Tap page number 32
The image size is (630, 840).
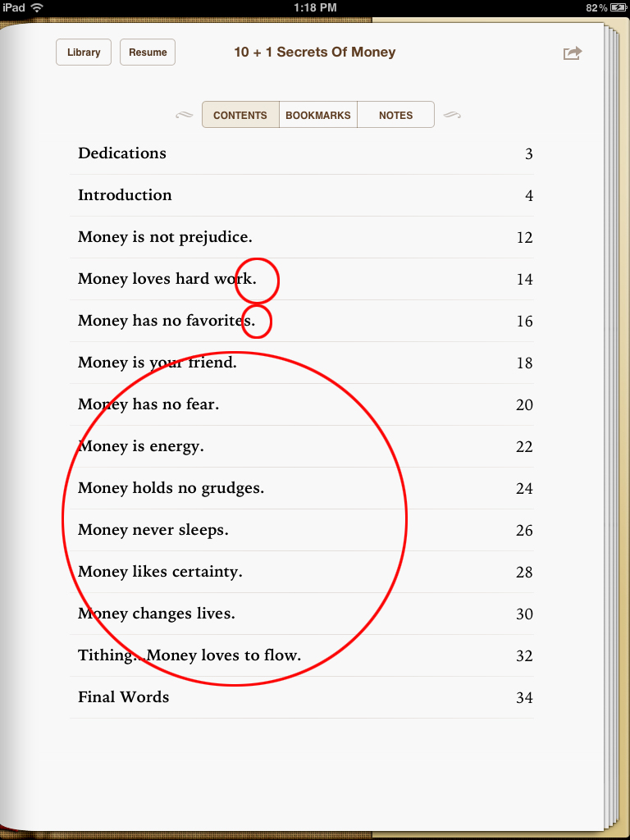pos(524,655)
